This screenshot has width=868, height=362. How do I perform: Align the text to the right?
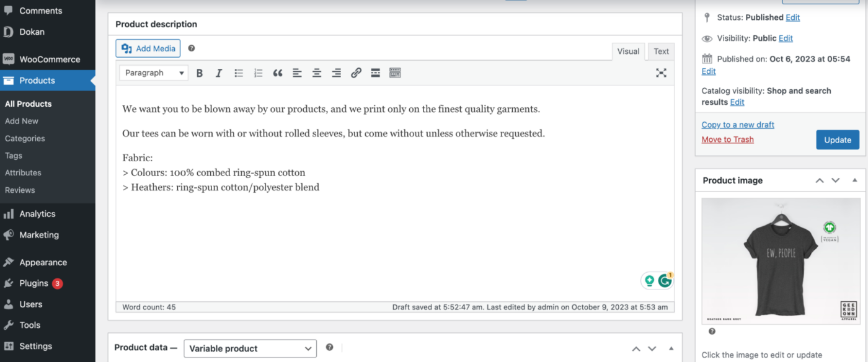[336, 73]
